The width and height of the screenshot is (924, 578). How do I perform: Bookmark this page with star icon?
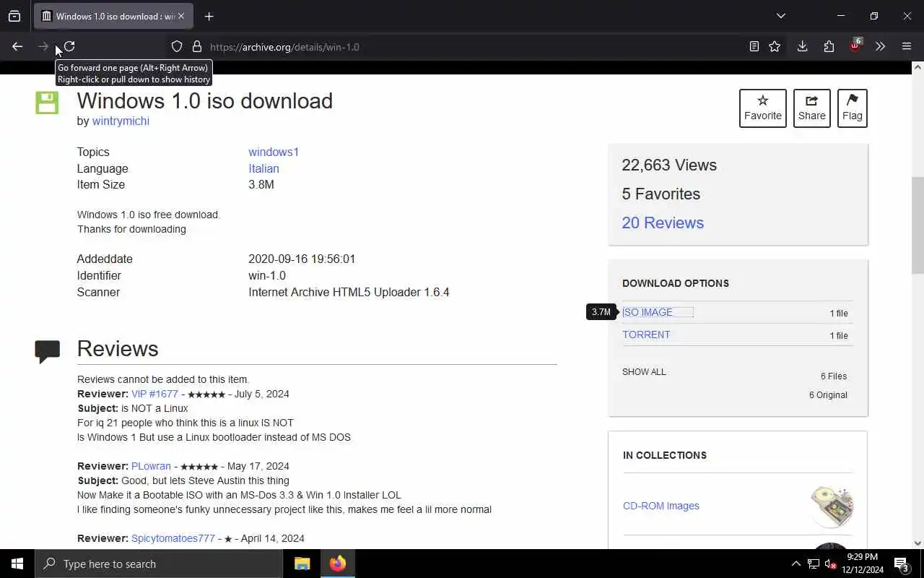[775, 47]
